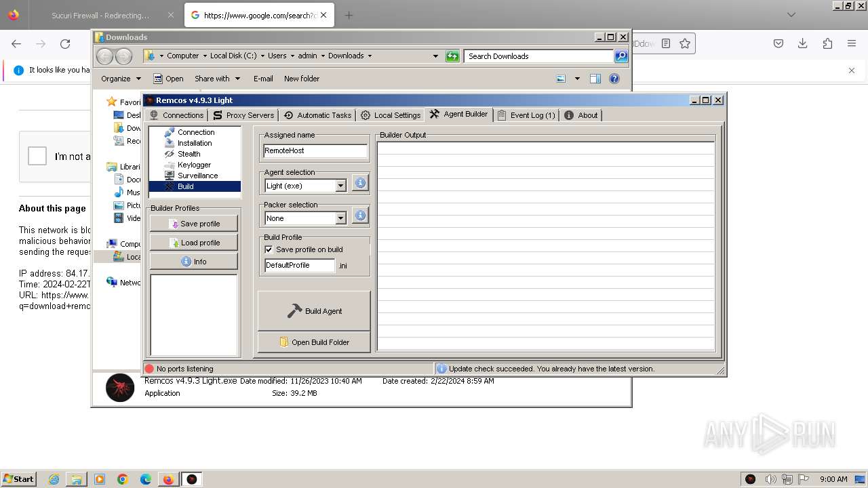Dismiss Firefox notification bar
Viewport: 868px width, 488px height.
coord(852,70)
